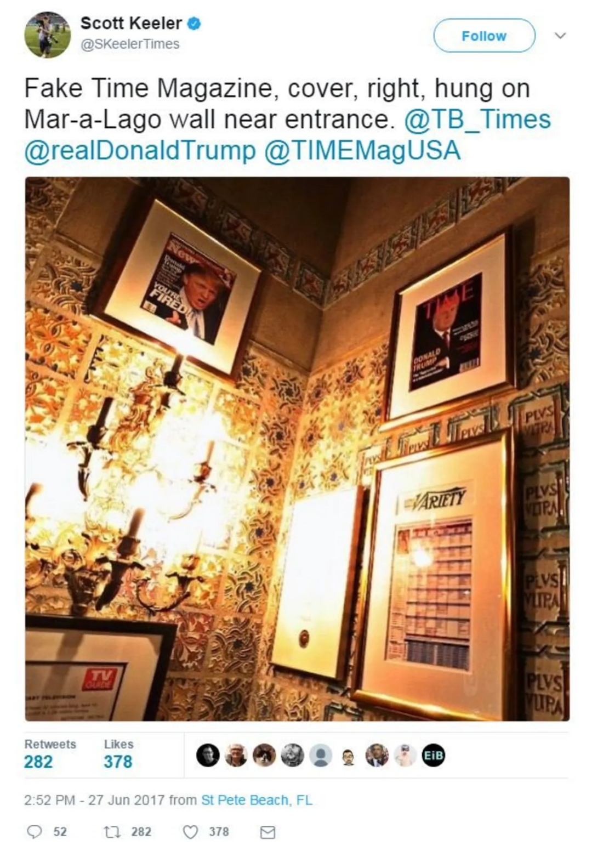Like the tweet with heart icon
Viewport: 592px width, 868px height.
coord(190,832)
